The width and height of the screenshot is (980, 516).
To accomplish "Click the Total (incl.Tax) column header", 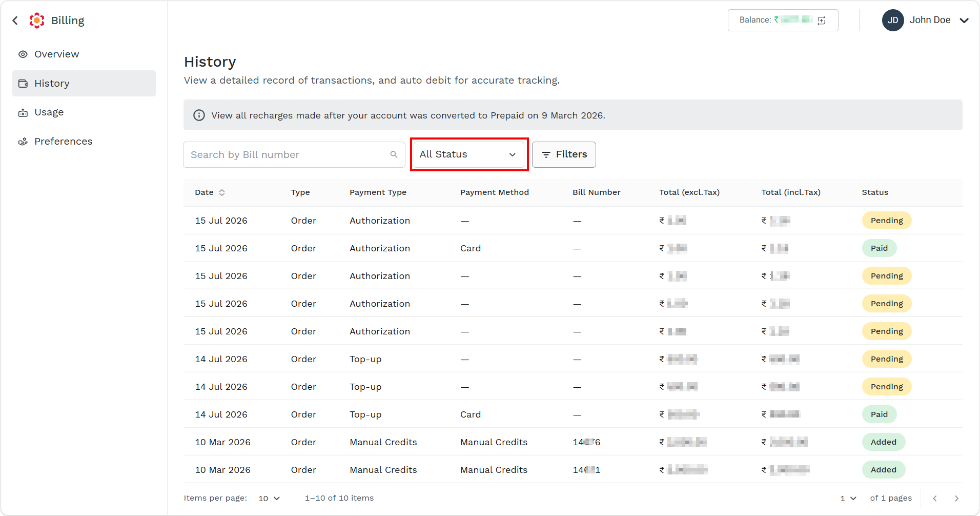I will click(x=791, y=192).
